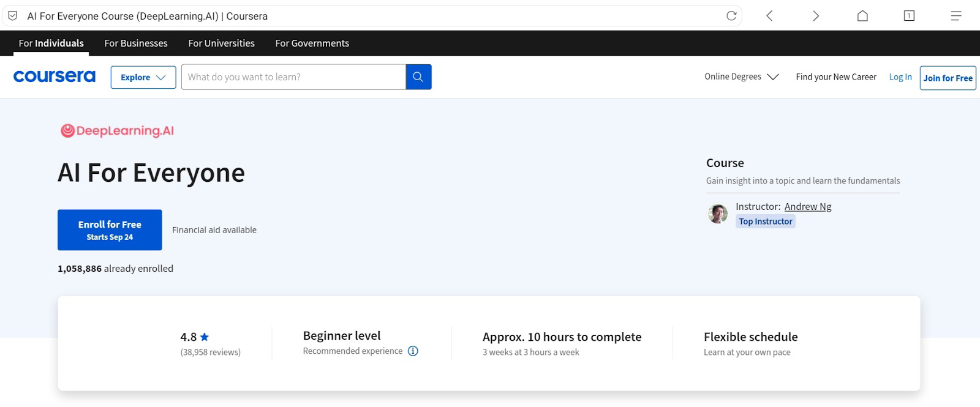Screen dimensions: 980x407
Task: Click the Financial aid available link
Action: click(214, 230)
